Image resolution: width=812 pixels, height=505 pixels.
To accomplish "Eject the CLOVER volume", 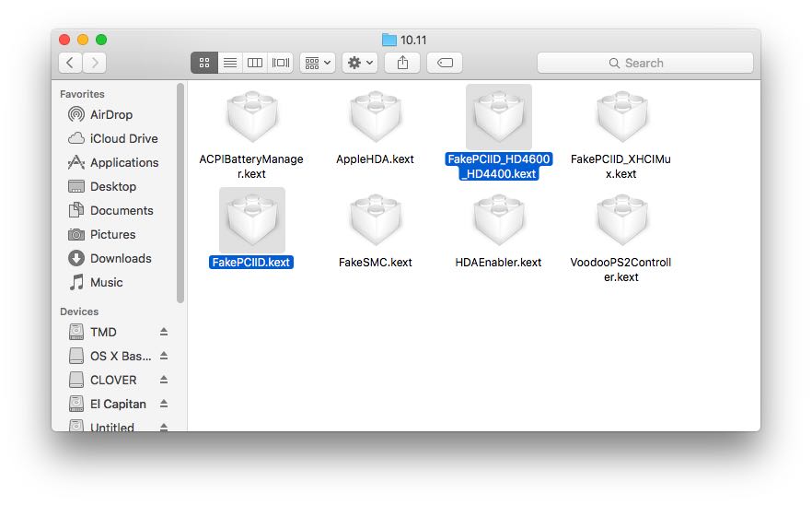I will (x=164, y=380).
